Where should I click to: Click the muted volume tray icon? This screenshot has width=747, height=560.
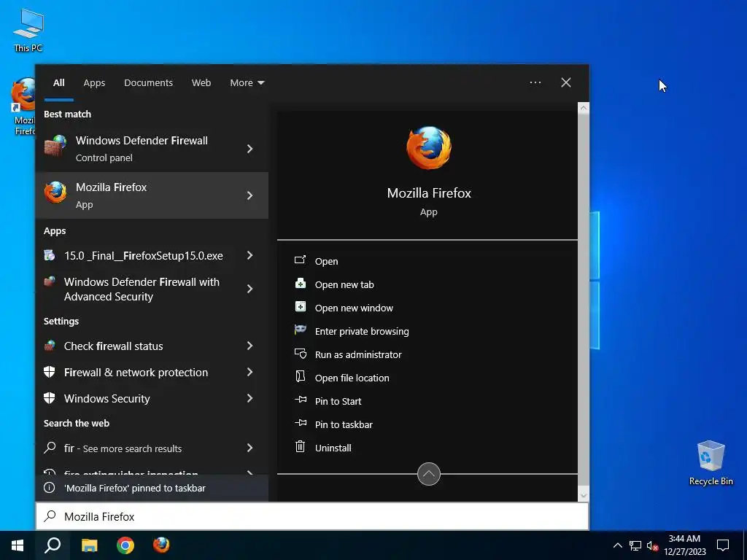click(x=652, y=545)
